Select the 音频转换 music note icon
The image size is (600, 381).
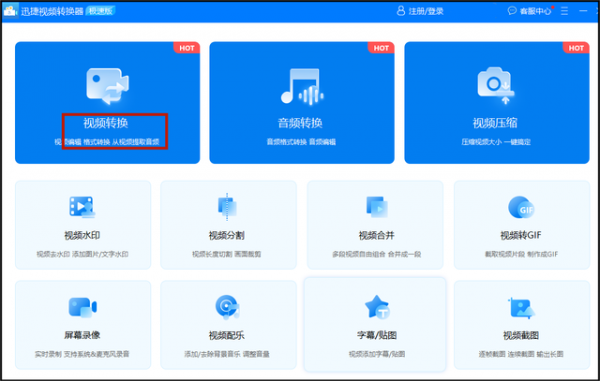(302, 86)
